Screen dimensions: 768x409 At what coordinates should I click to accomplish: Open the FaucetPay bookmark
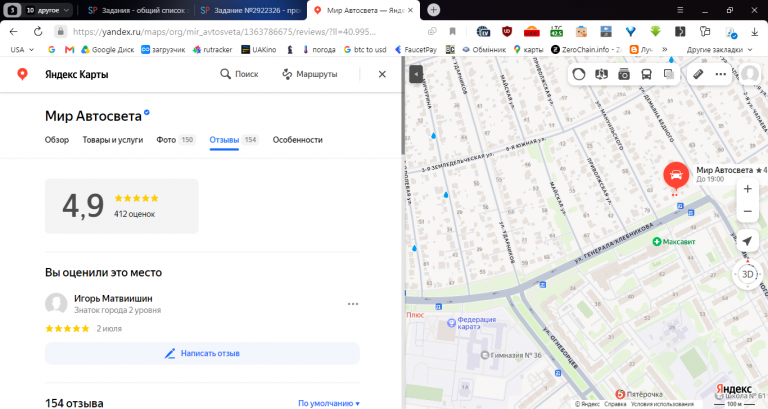click(x=416, y=49)
